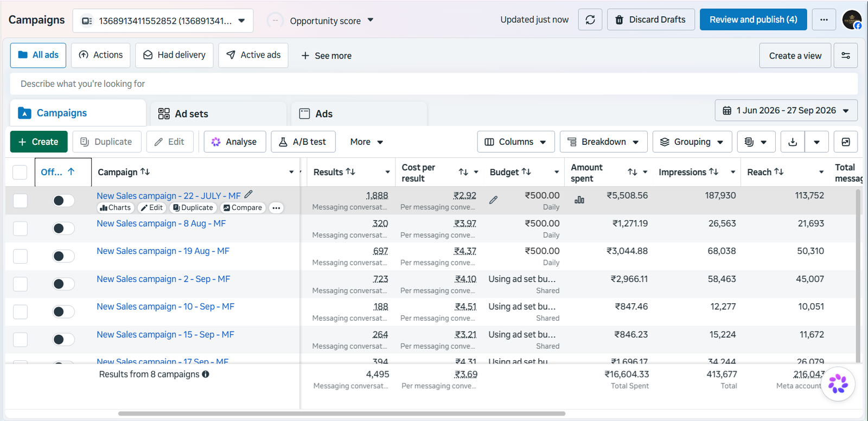Image resolution: width=868 pixels, height=421 pixels.
Task: Click Review and publish (4)
Action: click(753, 20)
